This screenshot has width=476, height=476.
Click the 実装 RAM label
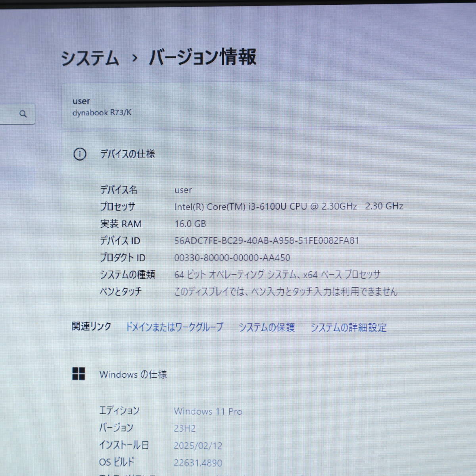121,224
